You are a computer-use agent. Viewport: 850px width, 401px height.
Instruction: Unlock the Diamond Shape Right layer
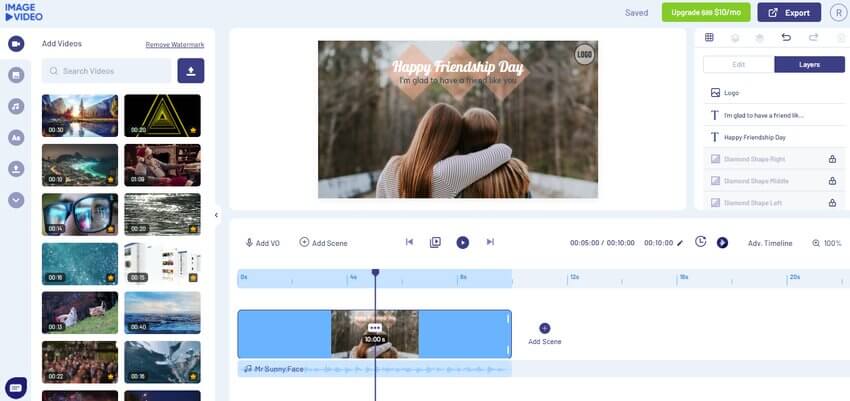(832, 159)
